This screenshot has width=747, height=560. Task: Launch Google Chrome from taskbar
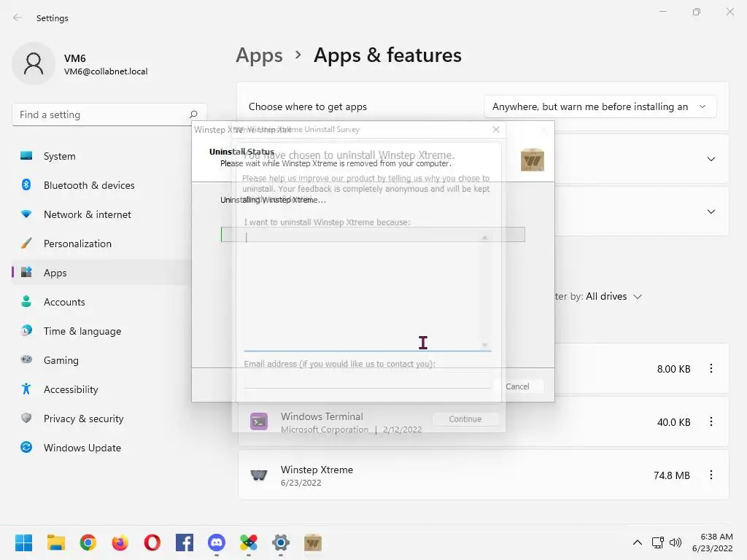click(88, 542)
